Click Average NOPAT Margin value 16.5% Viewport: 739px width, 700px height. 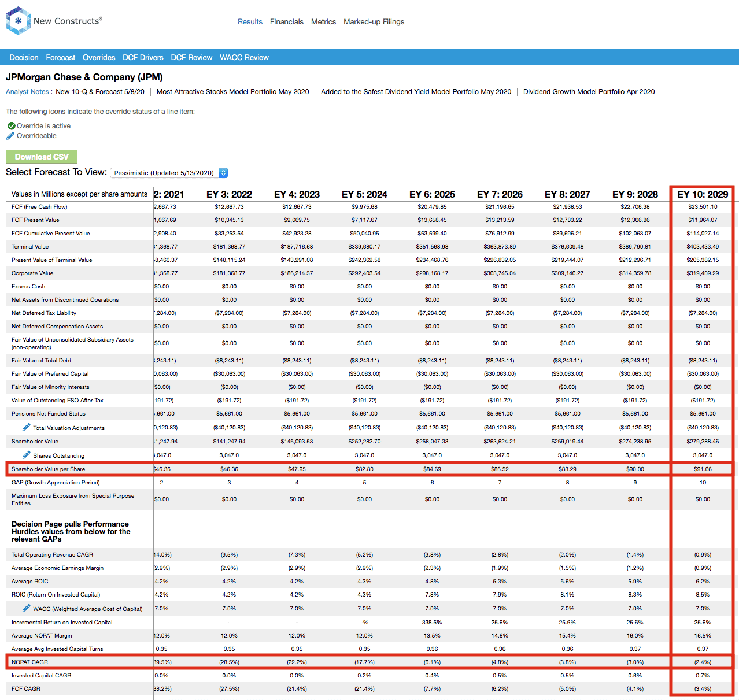point(703,636)
